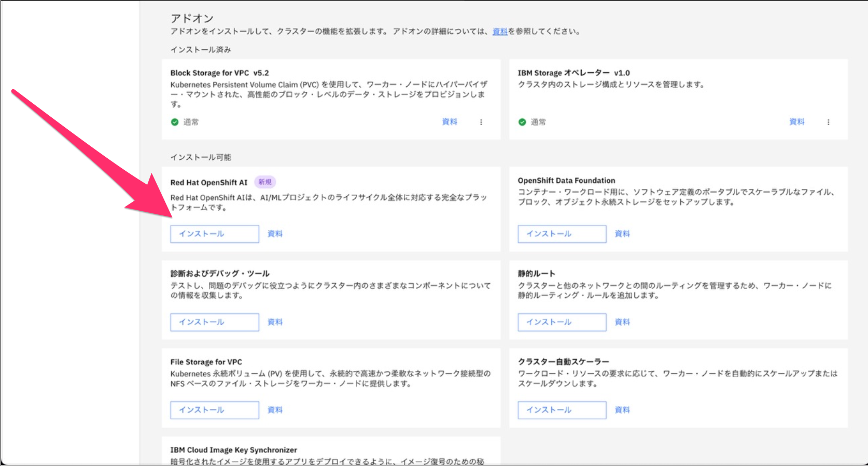Select 静的ルート card title
This screenshot has width=868, height=466.
(536, 273)
